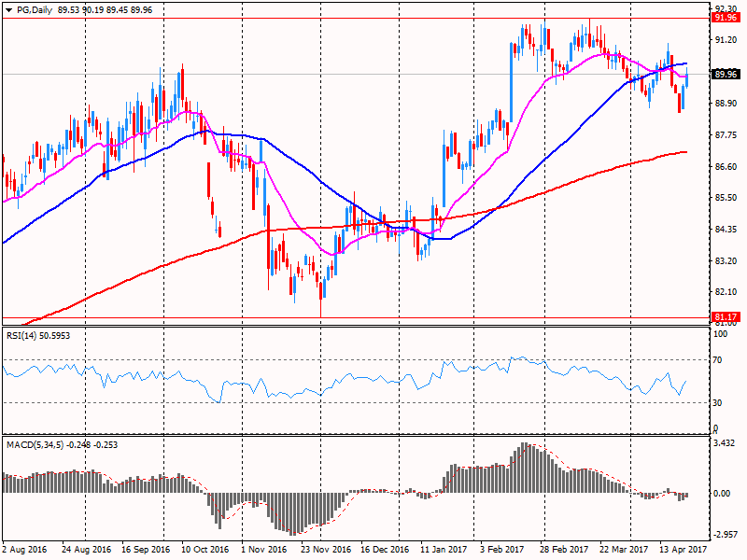Select the 88.90 price axis label
Screen dimensions: 747x560
click(x=726, y=104)
